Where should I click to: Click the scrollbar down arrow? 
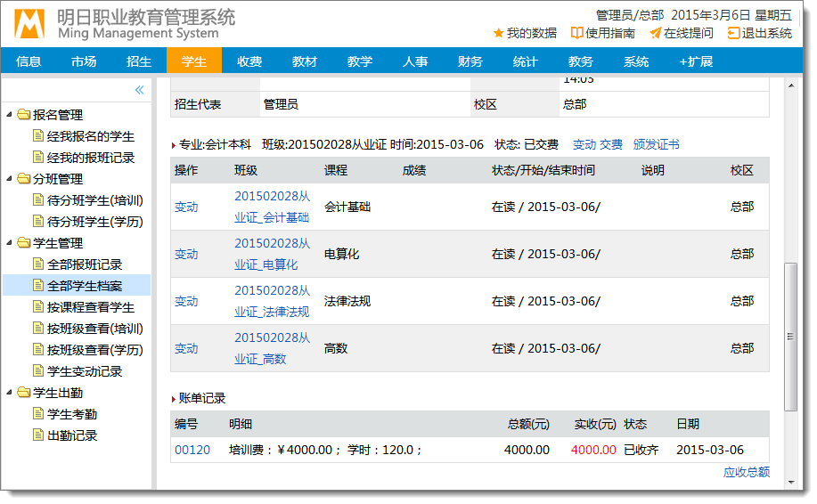pyautogui.click(x=791, y=482)
